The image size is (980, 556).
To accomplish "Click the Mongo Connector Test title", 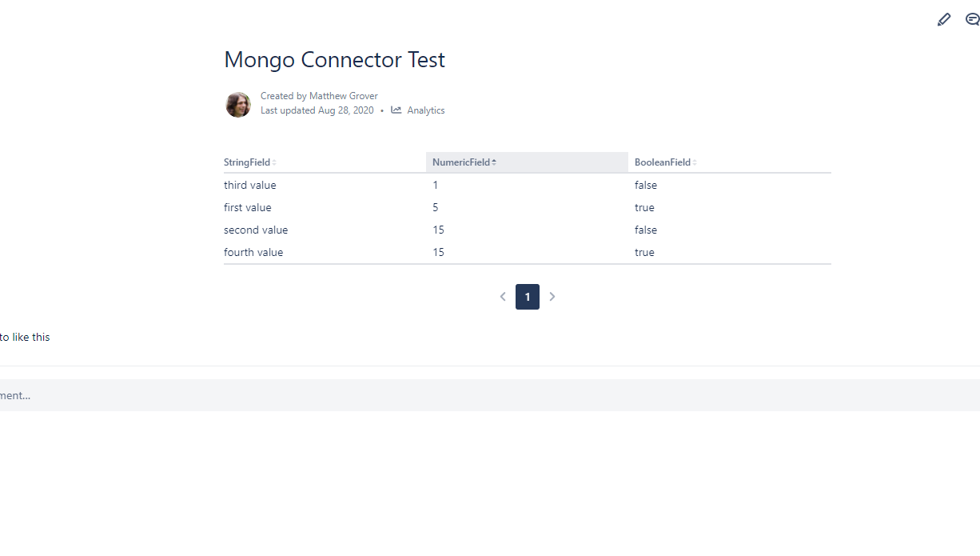I will [334, 60].
